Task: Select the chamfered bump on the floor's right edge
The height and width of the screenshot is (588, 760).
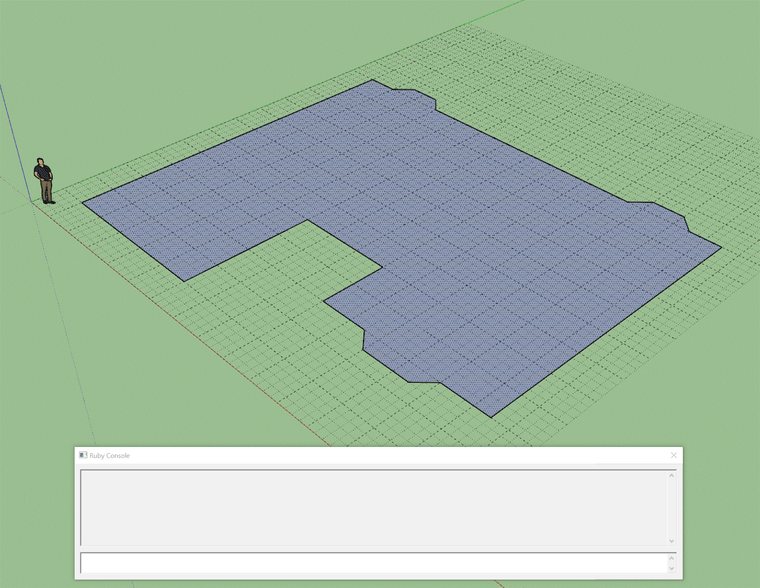Action: [660, 208]
